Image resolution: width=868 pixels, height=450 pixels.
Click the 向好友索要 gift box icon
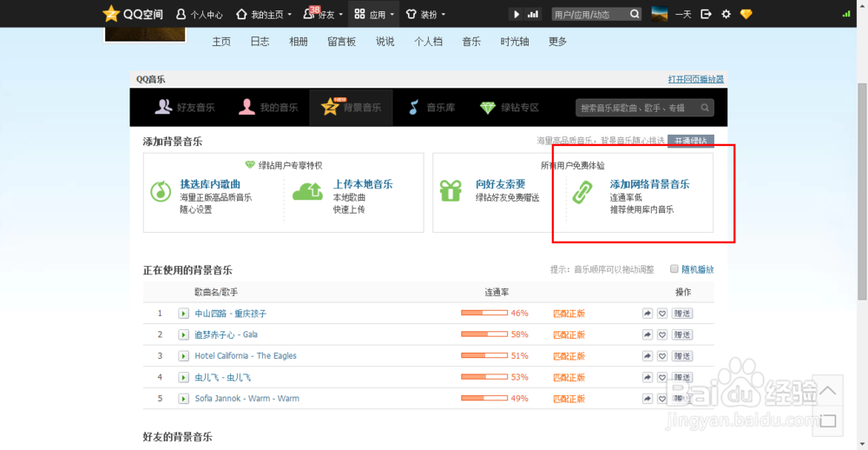(450, 190)
